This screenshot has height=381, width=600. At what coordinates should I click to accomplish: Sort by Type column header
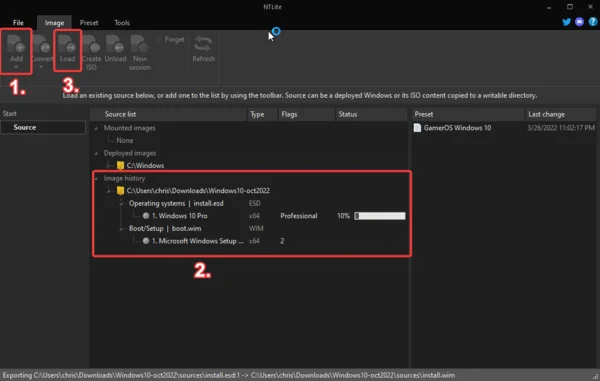(262, 114)
